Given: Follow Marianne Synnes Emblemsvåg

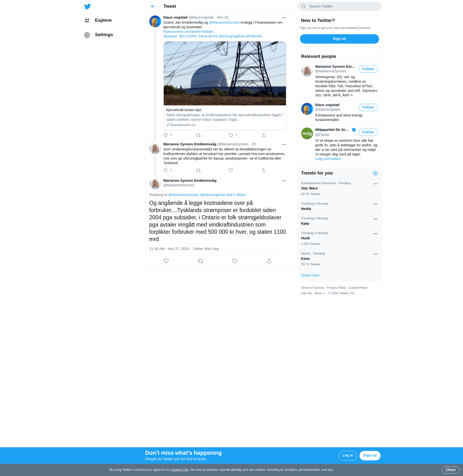Looking at the screenshot, I should pos(368,69).
